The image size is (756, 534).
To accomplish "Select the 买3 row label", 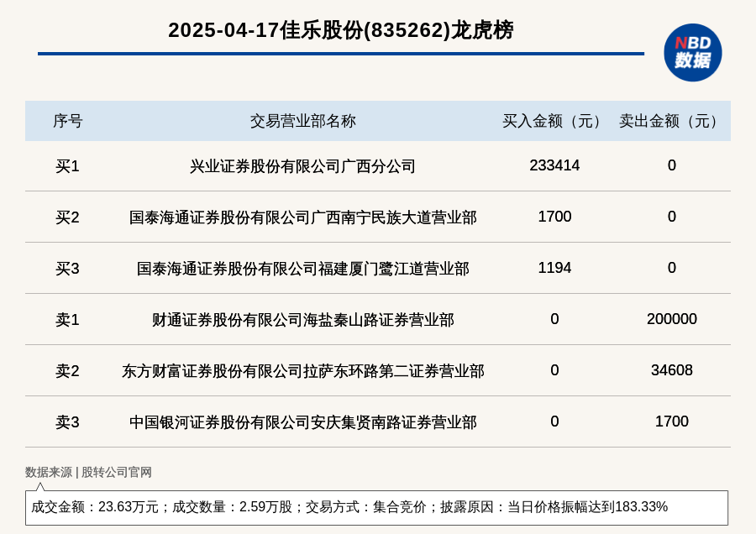I will (67, 268).
